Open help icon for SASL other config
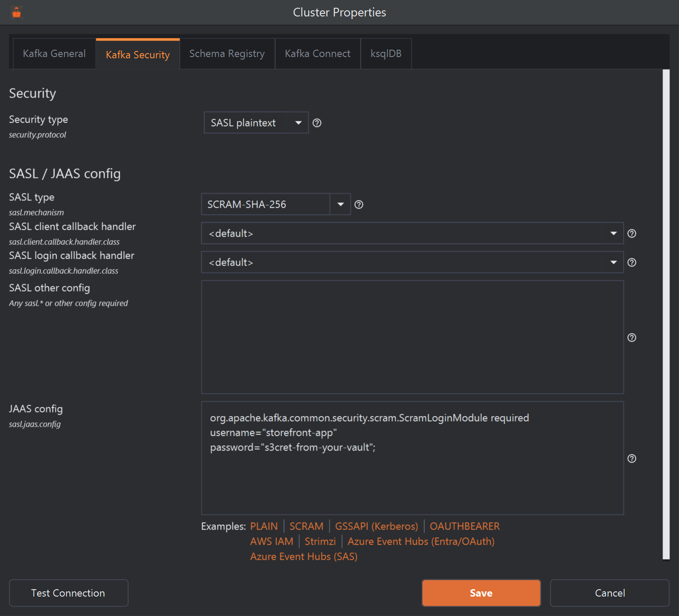Image resolution: width=679 pixels, height=616 pixels. [631, 338]
